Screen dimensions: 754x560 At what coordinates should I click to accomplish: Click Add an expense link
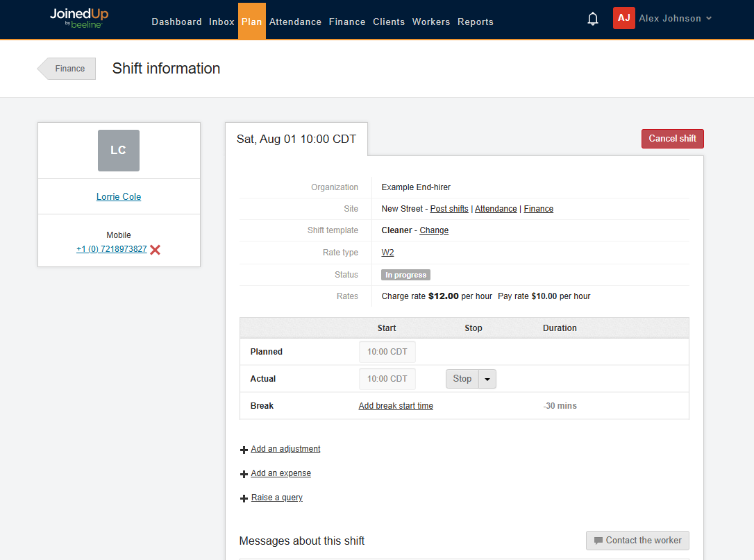tap(280, 473)
